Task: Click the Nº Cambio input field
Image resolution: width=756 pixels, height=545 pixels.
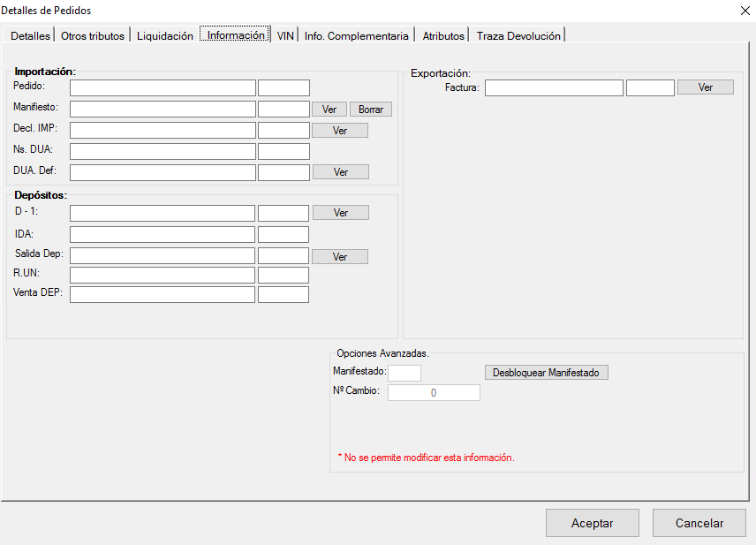Action: [x=434, y=393]
